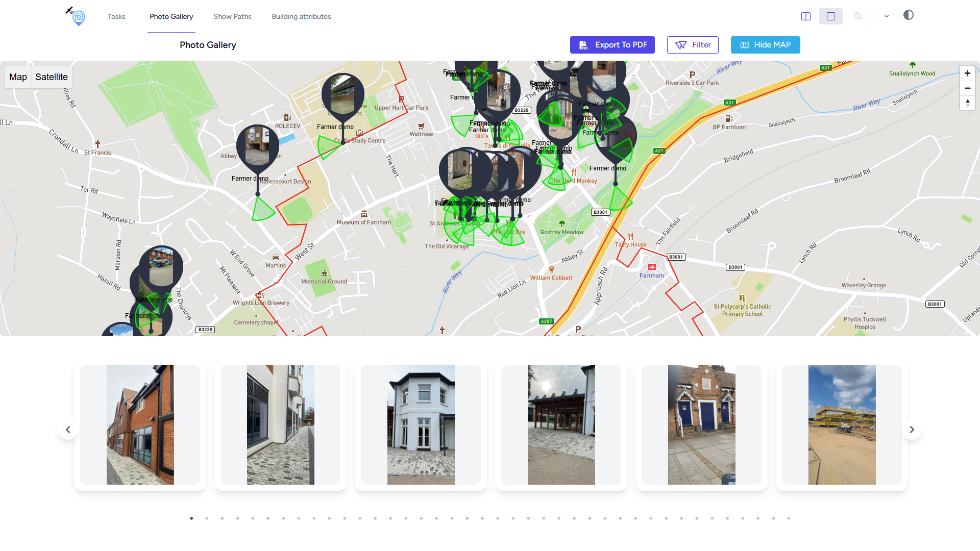Select the Map base layer
The width and height of the screenshot is (980, 551).
(18, 77)
